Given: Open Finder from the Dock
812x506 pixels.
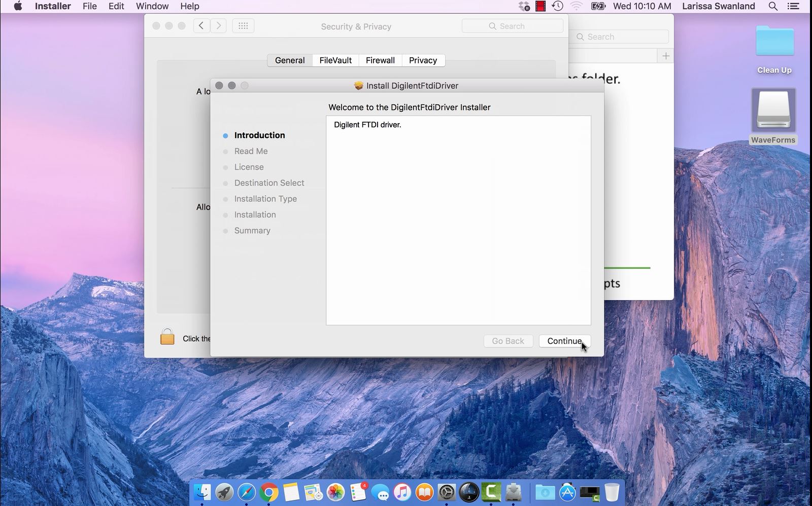Looking at the screenshot, I should (x=202, y=492).
